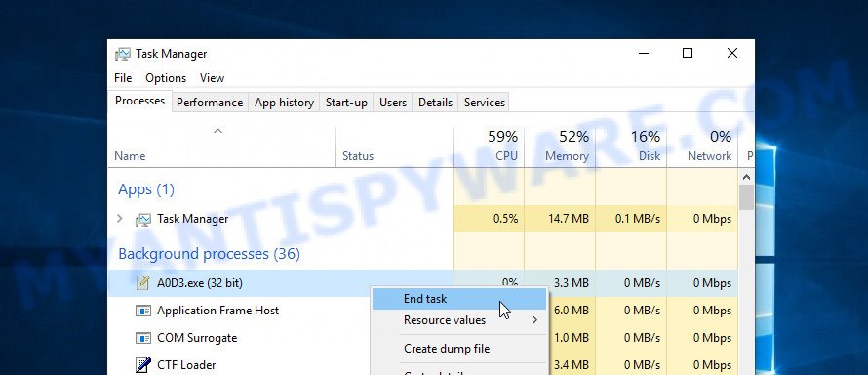Image resolution: width=868 pixels, height=375 pixels.
Task: Click the CTF Loader pen icon
Action: pos(142,365)
